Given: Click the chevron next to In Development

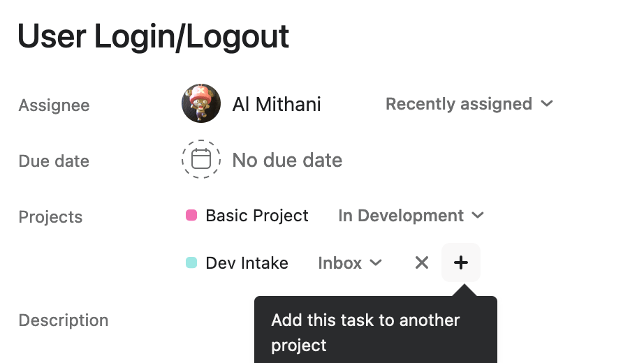Looking at the screenshot, I should [x=478, y=216].
